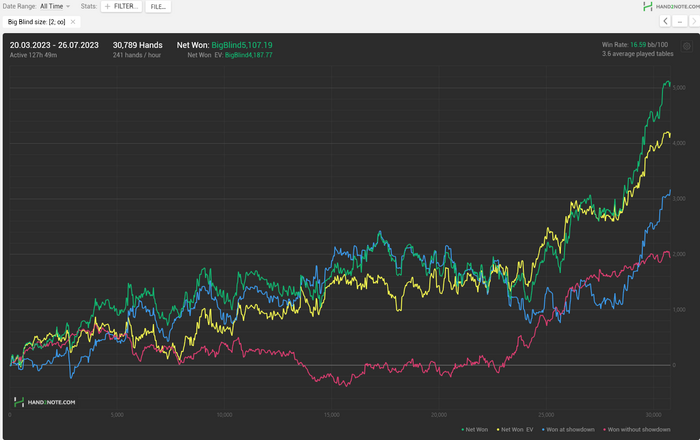Viewport: 700px width, 440px height.
Task: Open chart settings gear icon
Action: click(x=687, y=46)
